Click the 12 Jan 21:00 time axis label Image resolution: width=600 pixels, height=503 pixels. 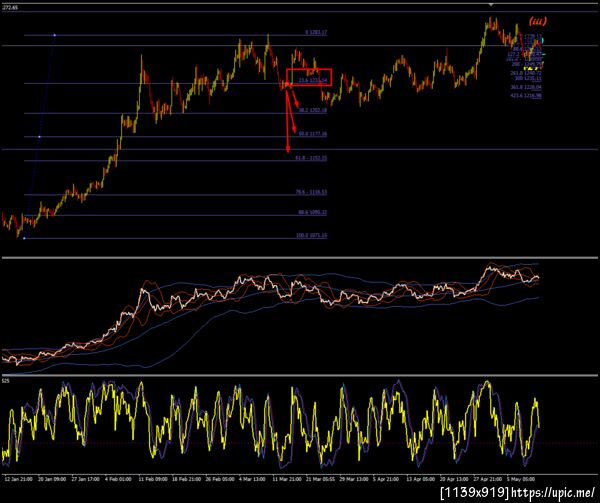18,479
